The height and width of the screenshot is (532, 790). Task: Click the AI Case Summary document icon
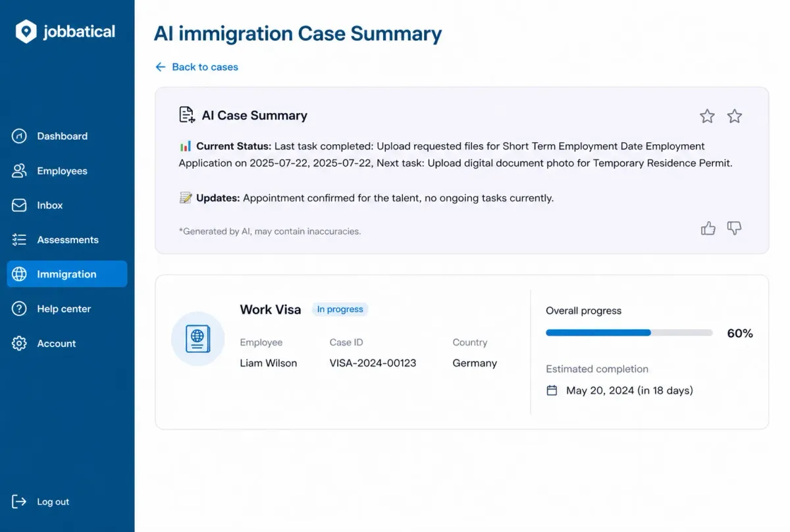coord(187,115)
